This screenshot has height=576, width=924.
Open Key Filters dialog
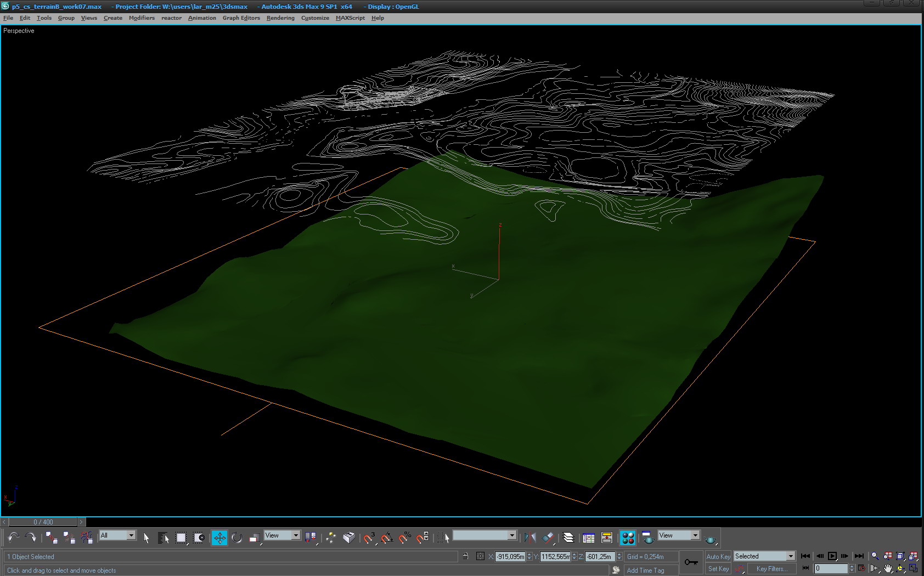click(x=771, y=569)
